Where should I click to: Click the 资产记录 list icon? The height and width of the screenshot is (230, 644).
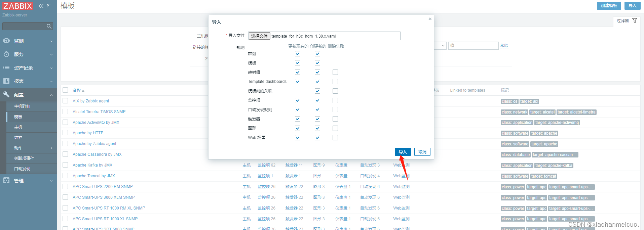pyautogui.click(x=6, y=67)
